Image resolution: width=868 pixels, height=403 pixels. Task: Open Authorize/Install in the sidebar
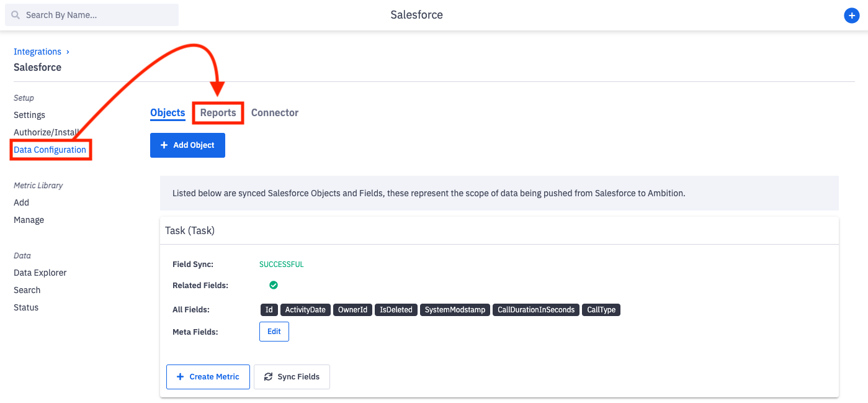tap(46, 132)
